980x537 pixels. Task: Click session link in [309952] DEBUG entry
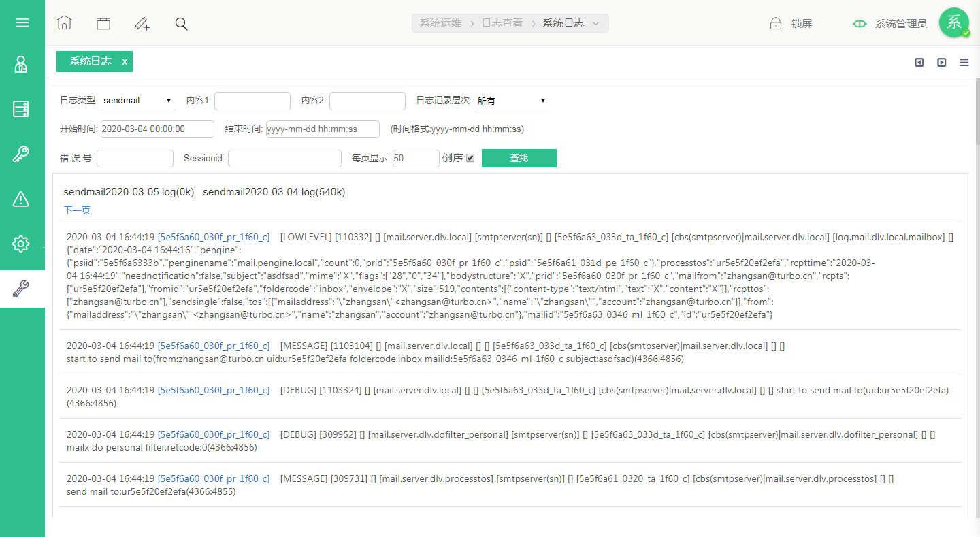coord(214,435)
